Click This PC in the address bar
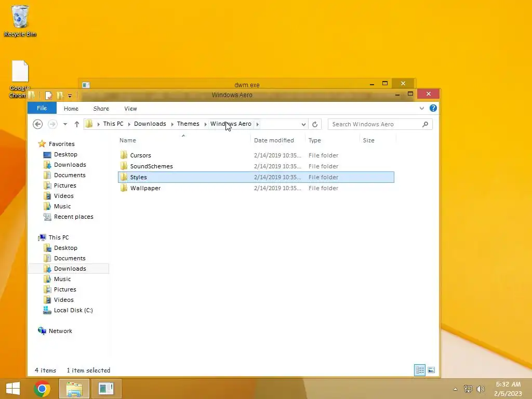 tap(113, 124)
